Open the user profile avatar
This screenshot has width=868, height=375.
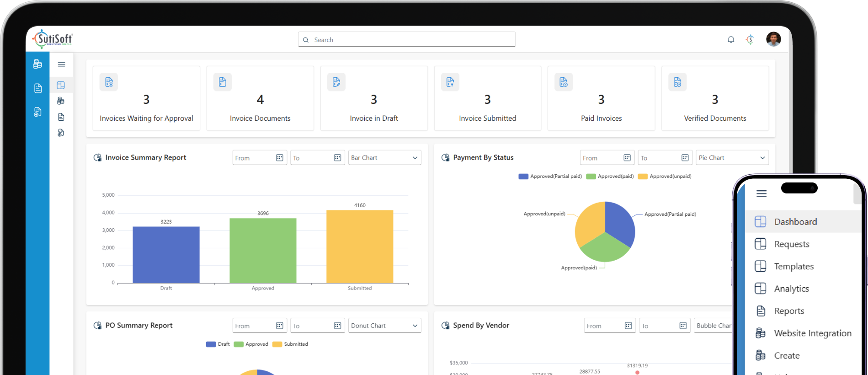(x=773, y=39)
